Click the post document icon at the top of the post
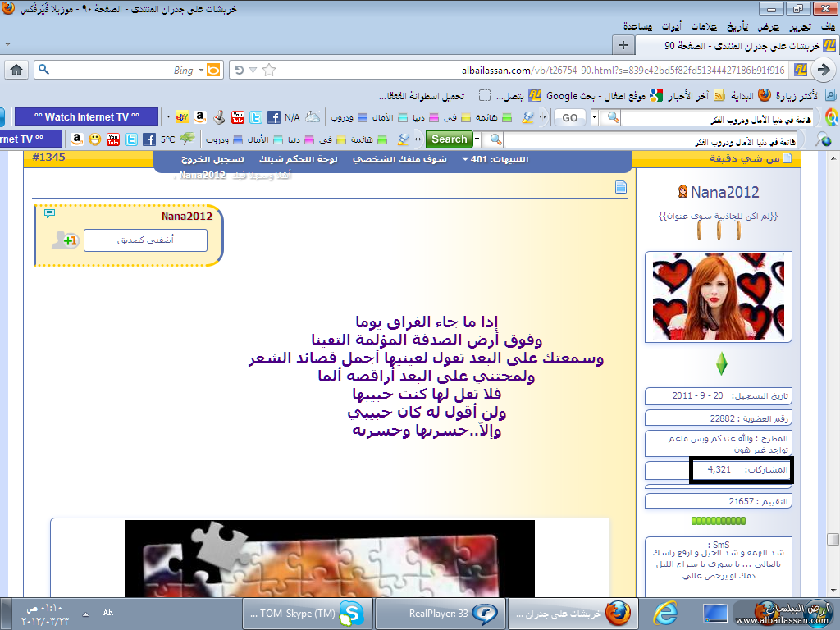 pyautogui.click(x=621, y=187)
